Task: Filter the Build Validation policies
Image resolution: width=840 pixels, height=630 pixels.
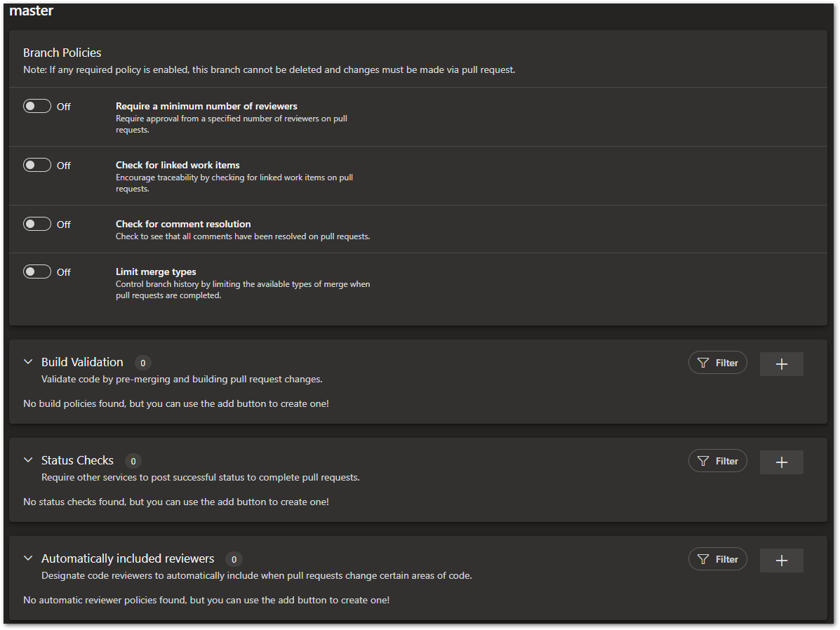Action: click(717, 363)
